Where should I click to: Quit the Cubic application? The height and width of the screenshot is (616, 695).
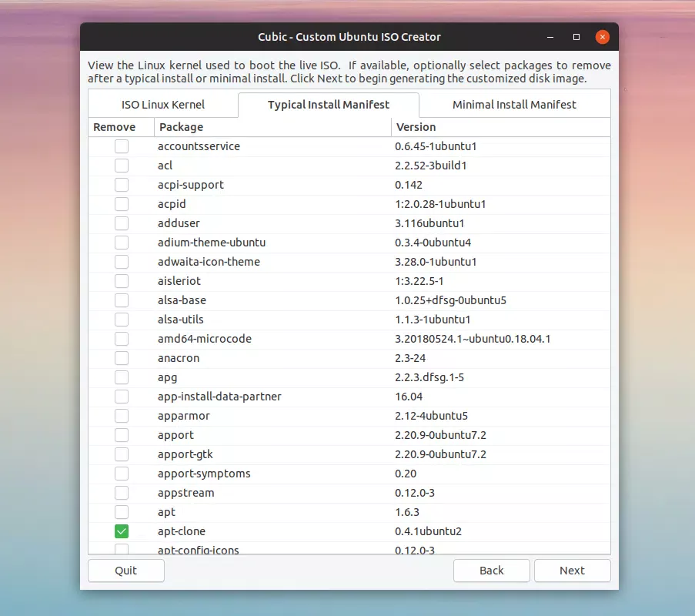(x=125, y=571)
